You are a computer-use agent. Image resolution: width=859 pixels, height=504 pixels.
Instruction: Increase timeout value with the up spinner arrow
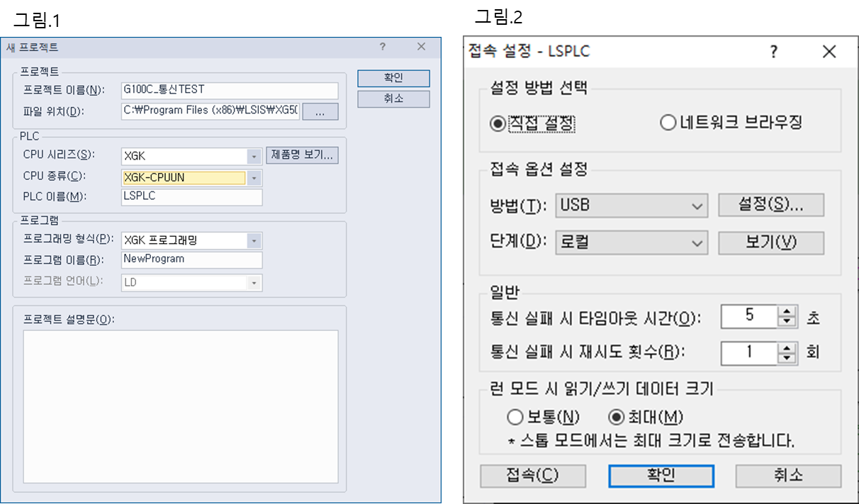coord(786,312)
